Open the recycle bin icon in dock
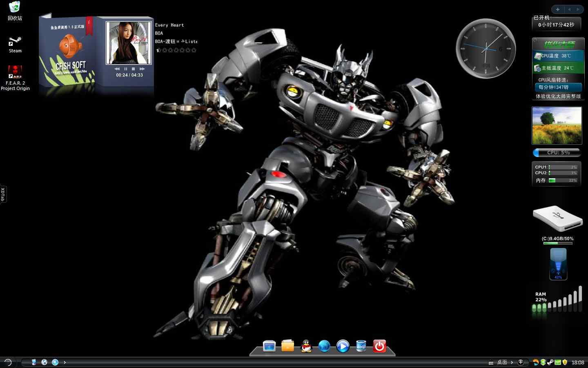Screen dimensions: 588x368 [361, 346]
